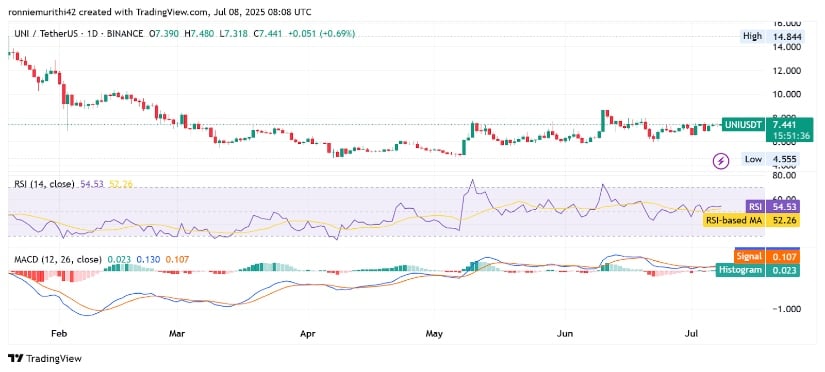Click the MACD histogram legend value 0.023
This screenshot has width=825, height=372.
pyautogui.click(x=118, y=259)
